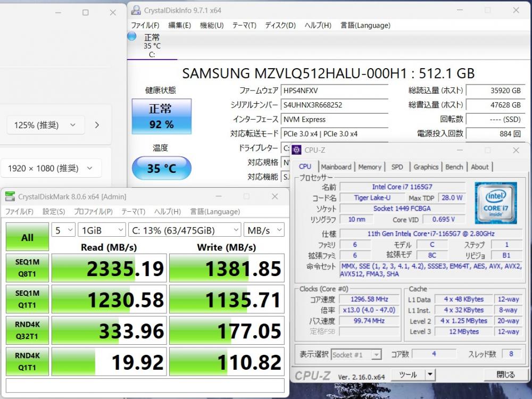Open the プロファイル(P) menu in CrystalDiskMark
Screen dimensions: 532x399
pyautogui.click(x=93, y=212)
